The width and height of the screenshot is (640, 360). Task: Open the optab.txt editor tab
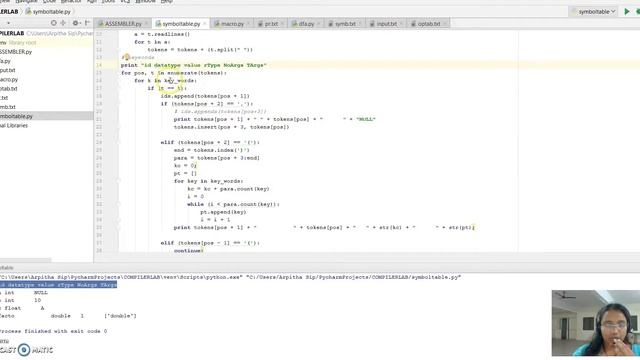click(429, 24)
